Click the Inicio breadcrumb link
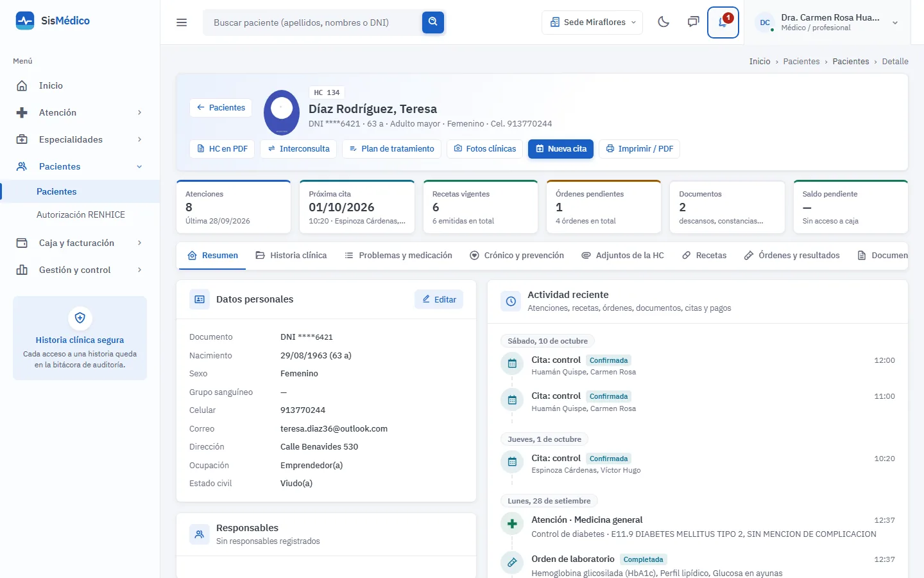The image size is (924, 578). pos(760,62)
